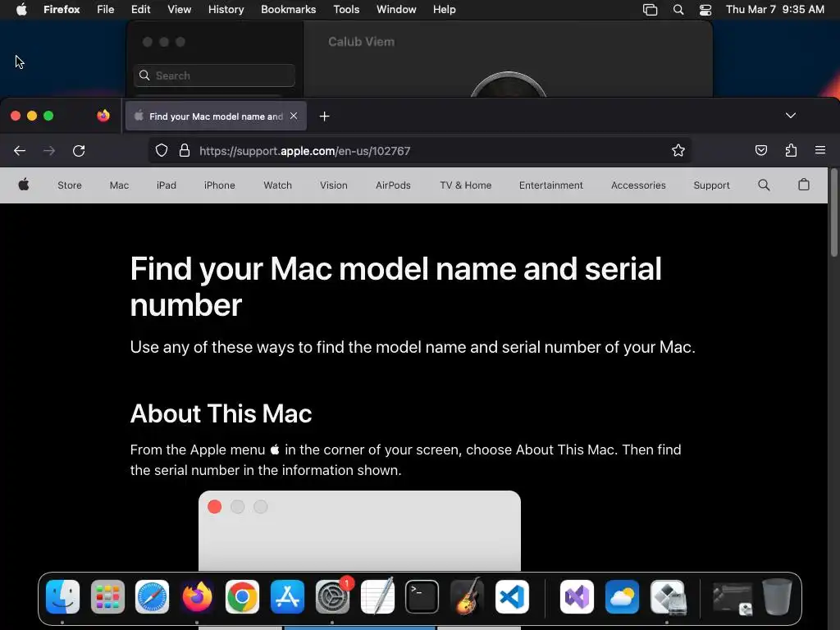Click the screen mirroring menu bar icon

tap(650, 10)
